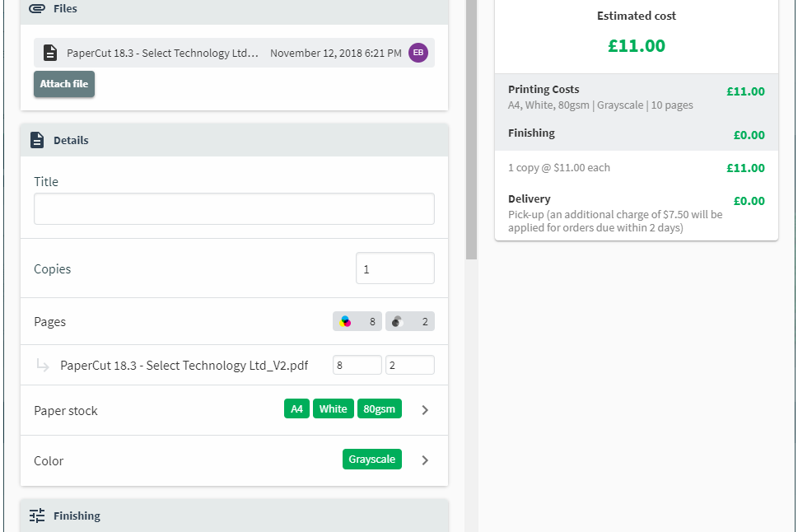This screenshot has width=798, height=532.
Task: Click the 'Color' row label
Action: [x=49, y=460]
